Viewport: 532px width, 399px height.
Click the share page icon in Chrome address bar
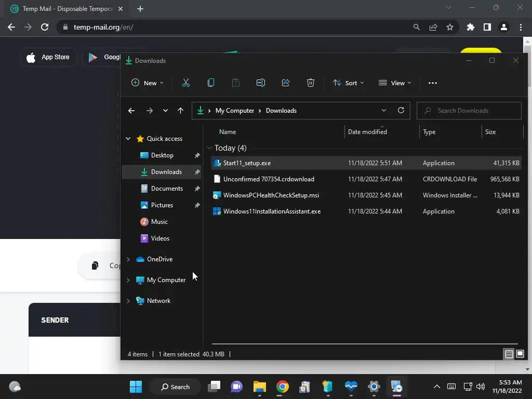(433, 27)
